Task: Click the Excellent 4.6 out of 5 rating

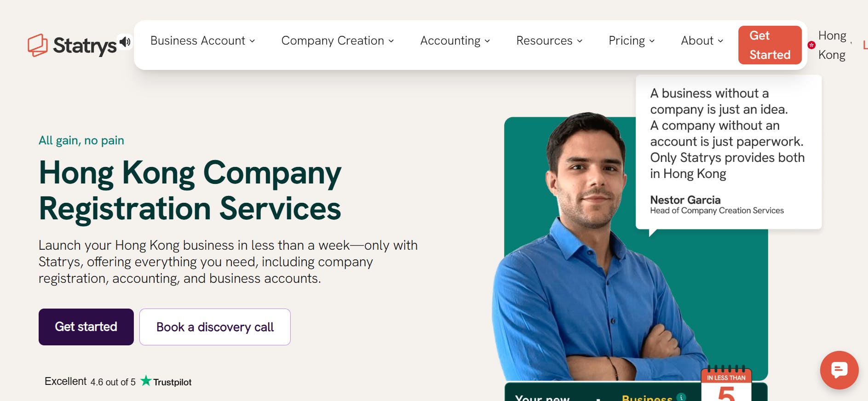Action: click(x=90, y=382)
